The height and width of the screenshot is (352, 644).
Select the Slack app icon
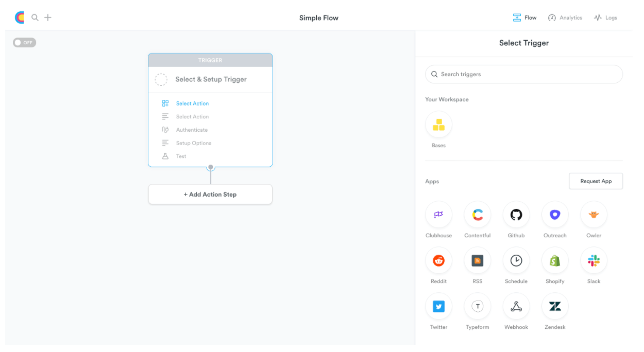point(594,260)
